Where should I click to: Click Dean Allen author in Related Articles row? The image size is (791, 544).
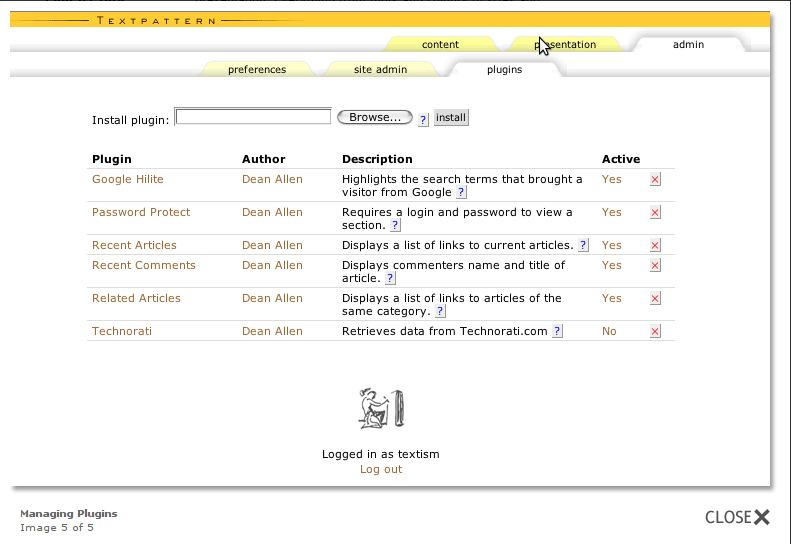[272, 298]
